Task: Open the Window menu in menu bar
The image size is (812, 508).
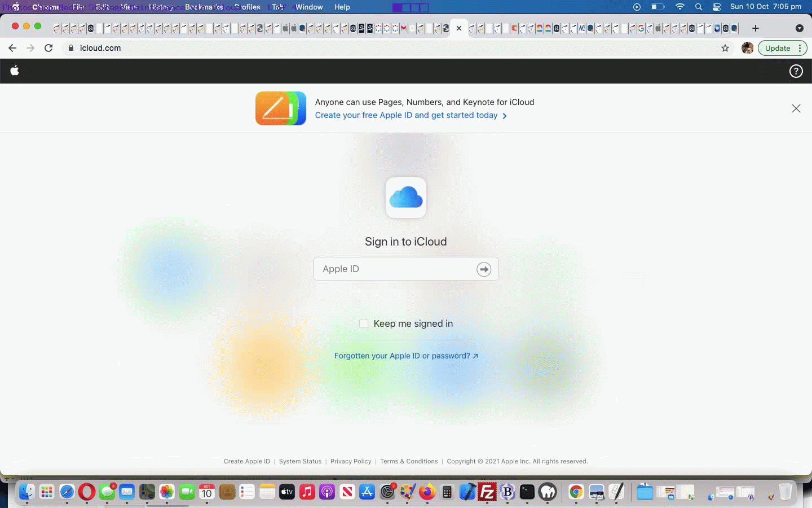Action: [x=309, y=7]
